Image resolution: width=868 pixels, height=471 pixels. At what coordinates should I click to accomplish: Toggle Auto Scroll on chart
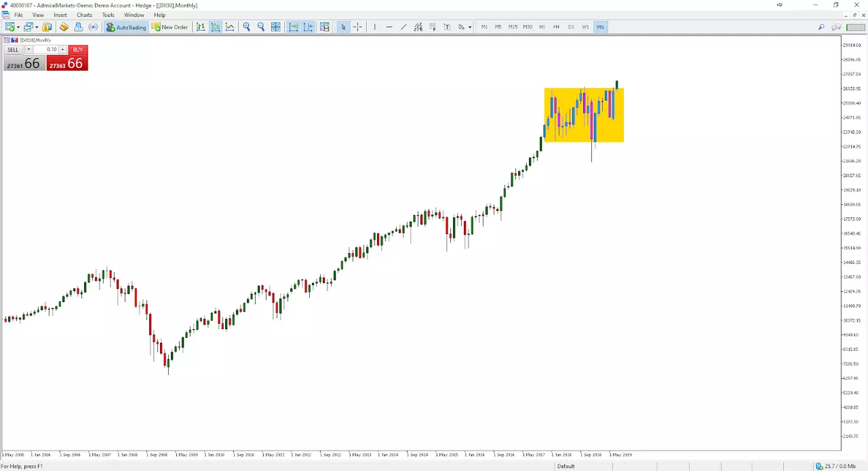point(294,27)
